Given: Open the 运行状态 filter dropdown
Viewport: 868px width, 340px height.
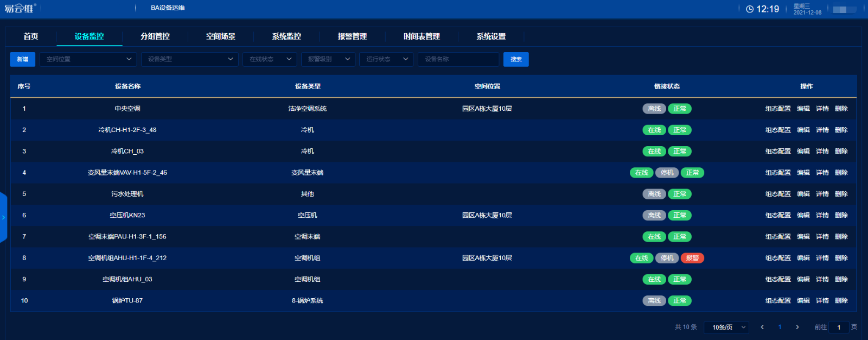Looking at the screenshot, I should point(386,59).
